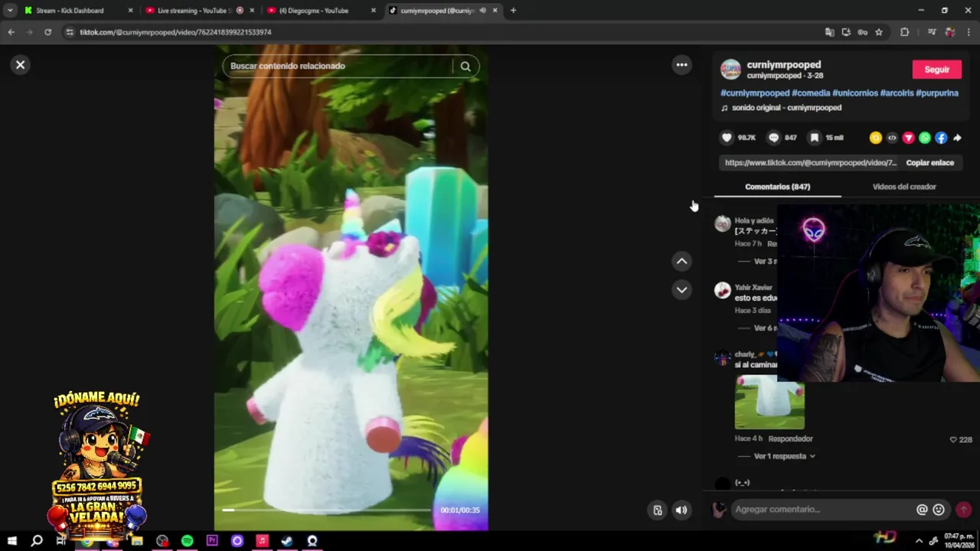The width and height of the screenshot is (980, 551).
Task: Go to the previous video arrow
Action: point(681,261)
